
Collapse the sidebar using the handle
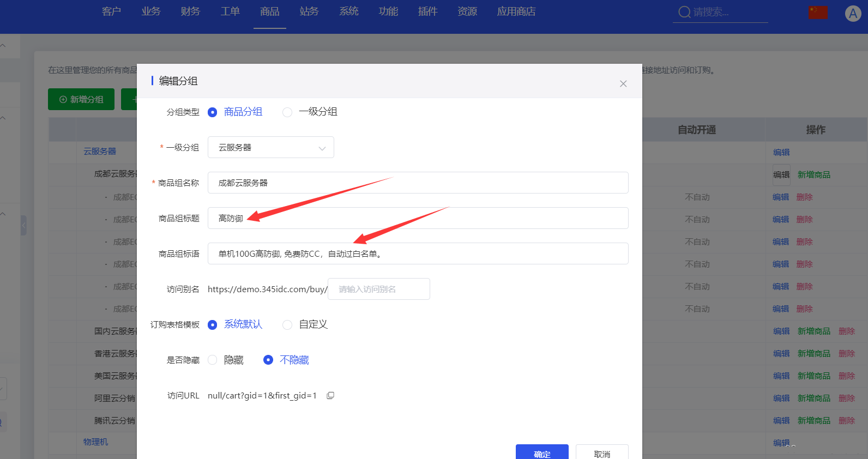23,225
